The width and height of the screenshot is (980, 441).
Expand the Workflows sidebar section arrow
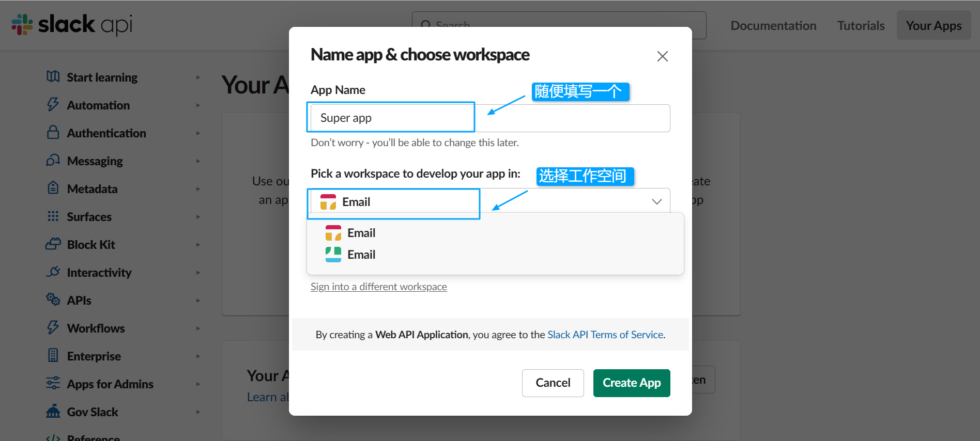(x=198, y=328)
